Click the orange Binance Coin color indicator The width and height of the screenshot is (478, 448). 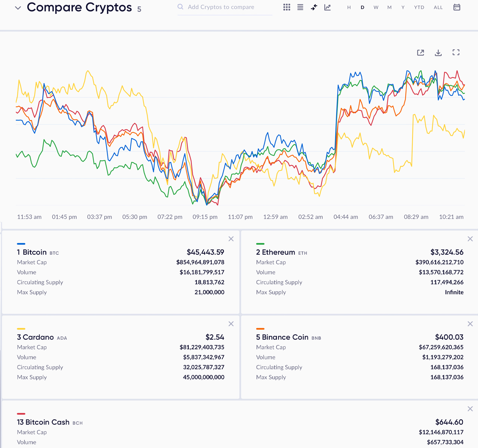coord(260,329)
